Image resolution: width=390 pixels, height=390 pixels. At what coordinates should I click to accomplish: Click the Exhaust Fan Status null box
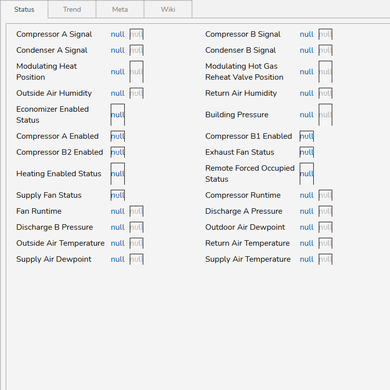[x=307, y=152]
